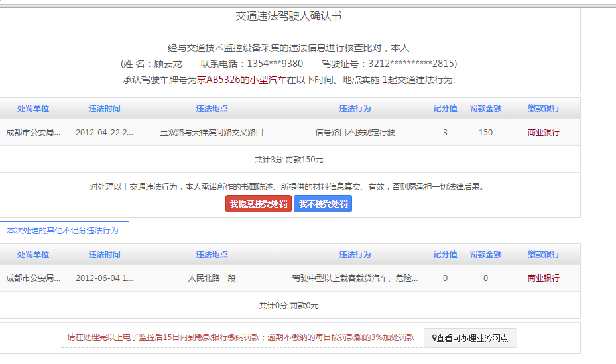Select the 人民北路一段 location cell
The height and width of the screenshot is (364, 616).
point(212,278)
